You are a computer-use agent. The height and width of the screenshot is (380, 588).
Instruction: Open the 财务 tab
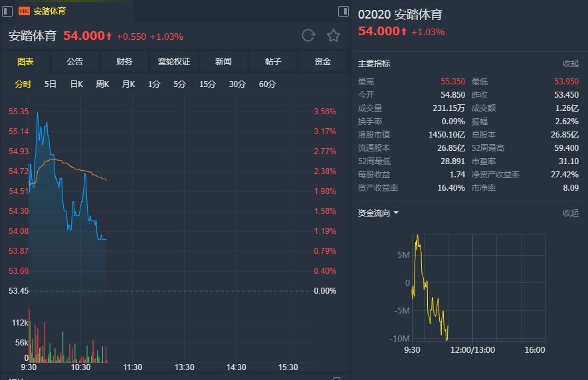(x=124, y=62)
